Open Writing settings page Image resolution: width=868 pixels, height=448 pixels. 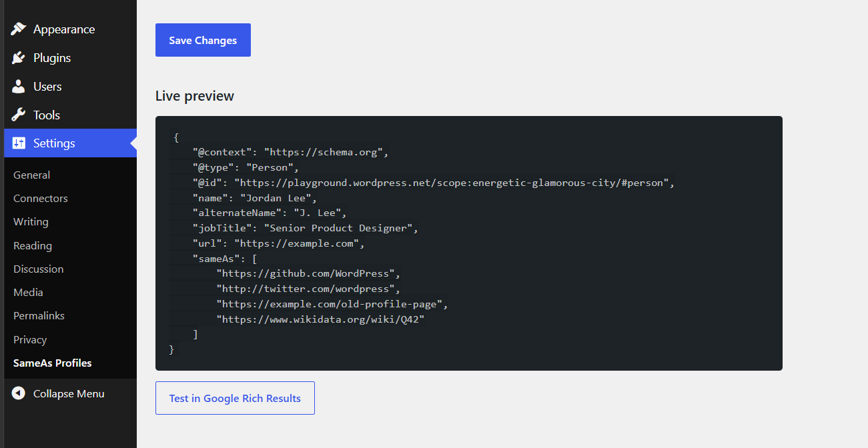pos(31,221)
